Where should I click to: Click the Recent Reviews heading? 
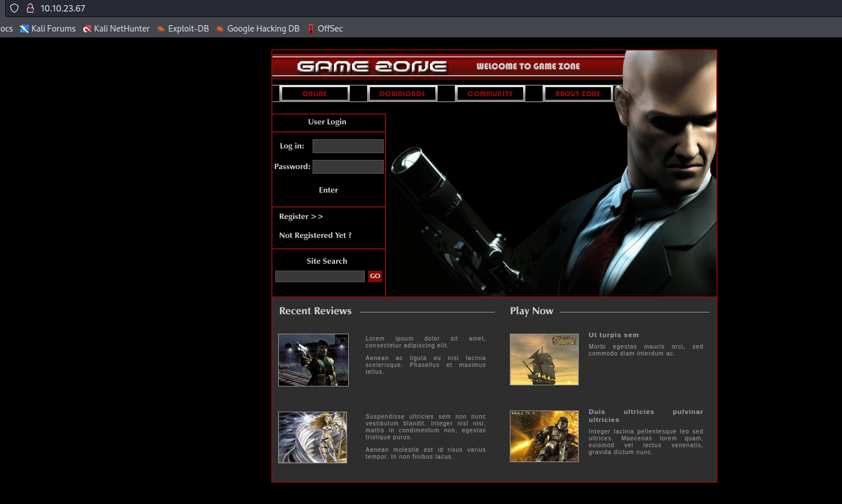pos(315,311)
